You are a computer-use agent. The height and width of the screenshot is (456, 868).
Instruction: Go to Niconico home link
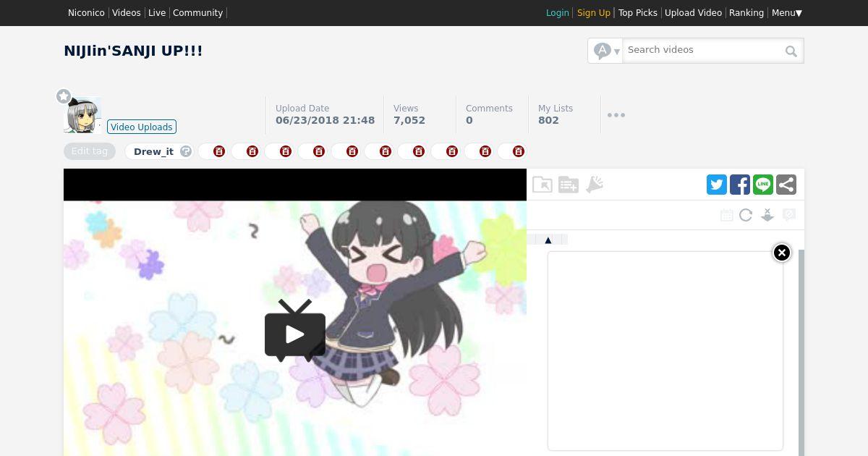86,13
